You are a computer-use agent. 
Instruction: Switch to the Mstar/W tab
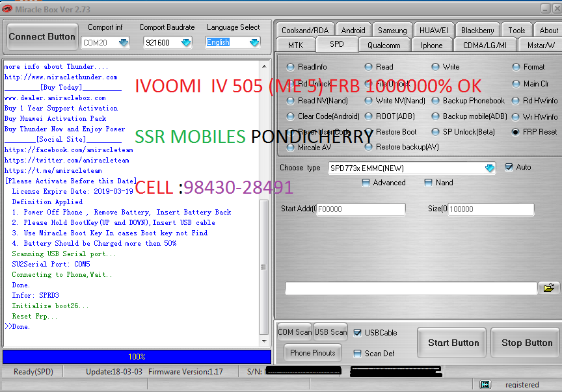pyautogui.click(x=541, y=45)
